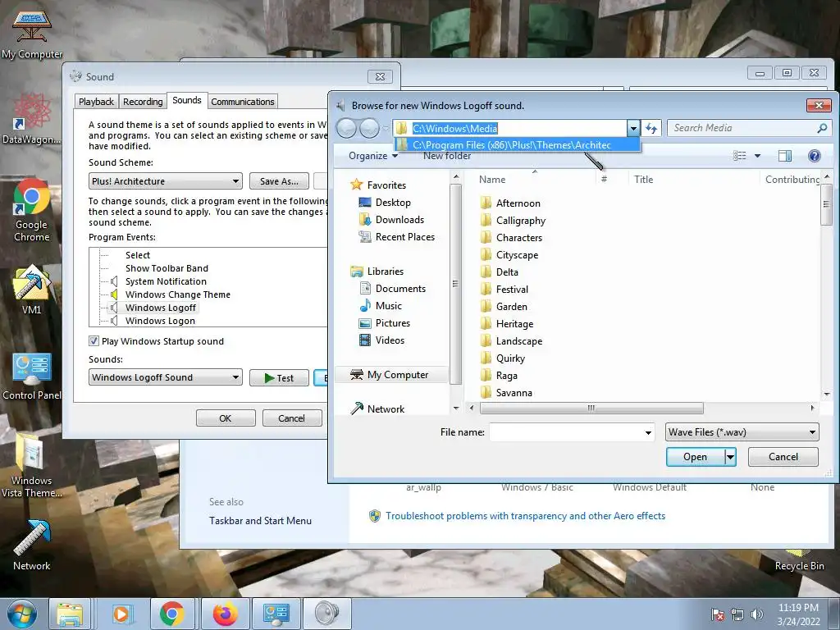Click the volume tray icon
Screen dimensions: 840x630
tap(757, 614)
